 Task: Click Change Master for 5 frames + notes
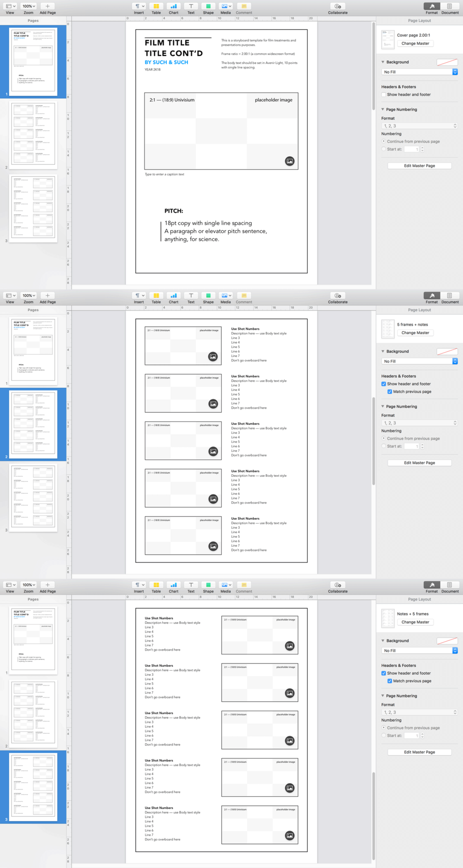pyautogui.click(x=415, y=333)
